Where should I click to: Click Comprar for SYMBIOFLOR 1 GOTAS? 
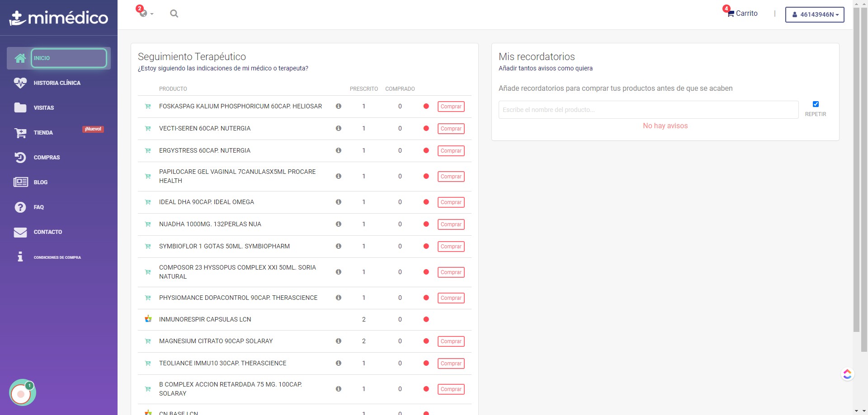(451, 247)
